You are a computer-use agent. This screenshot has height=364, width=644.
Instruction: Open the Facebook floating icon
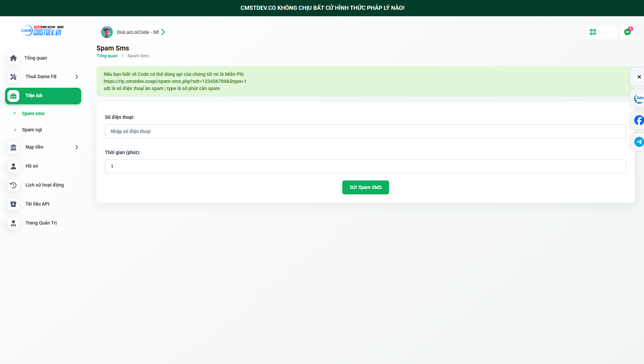point(639,120)
